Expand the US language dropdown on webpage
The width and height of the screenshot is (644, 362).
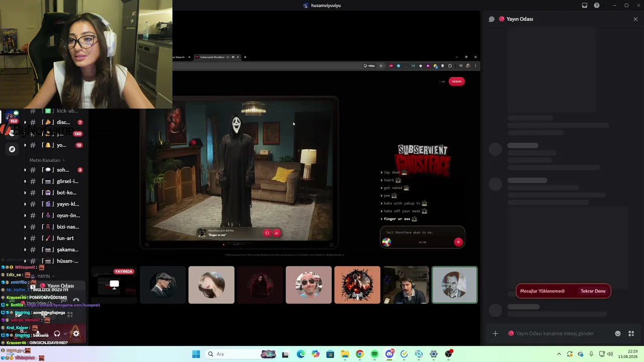(x=442, y=81)
